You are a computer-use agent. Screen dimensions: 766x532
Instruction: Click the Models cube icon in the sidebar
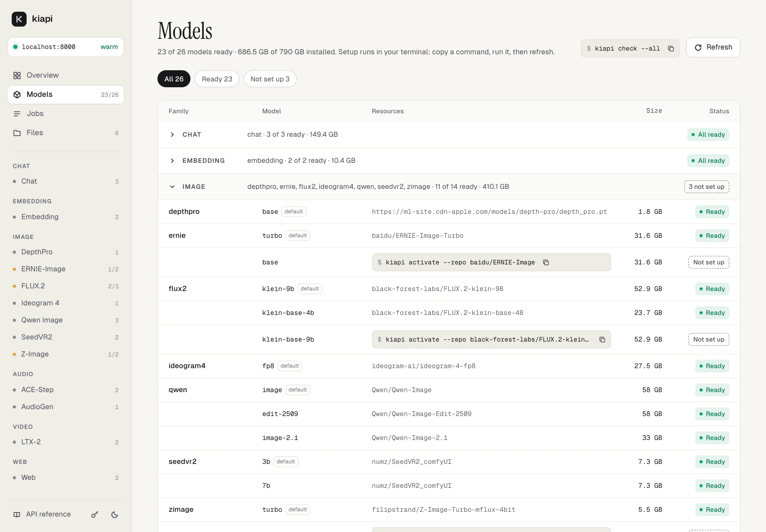coord(17,95)
